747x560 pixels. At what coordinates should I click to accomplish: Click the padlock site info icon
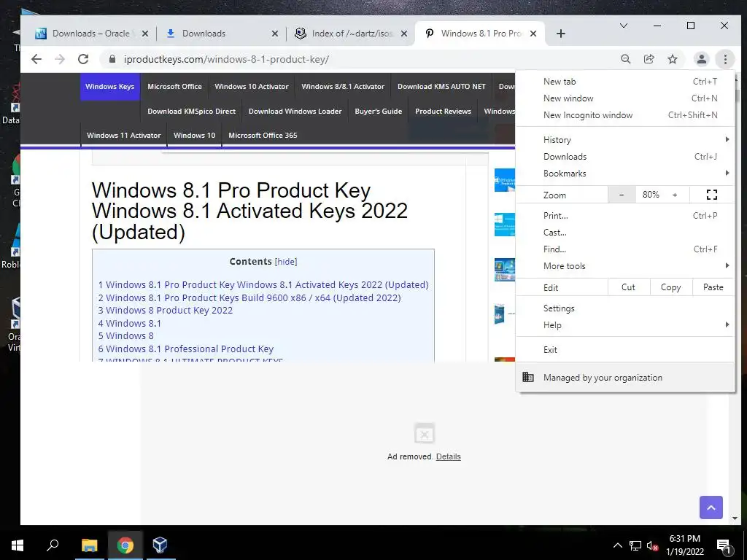pos(112,59)
